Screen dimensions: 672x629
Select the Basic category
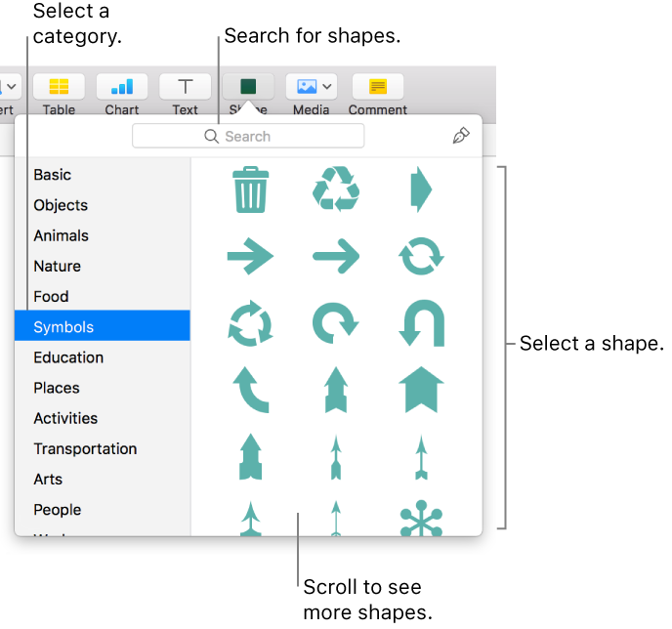(103, 175)
